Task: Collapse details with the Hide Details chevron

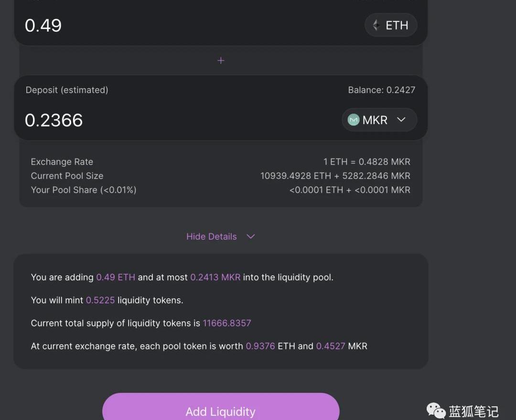Action: (x=251, y=236)
